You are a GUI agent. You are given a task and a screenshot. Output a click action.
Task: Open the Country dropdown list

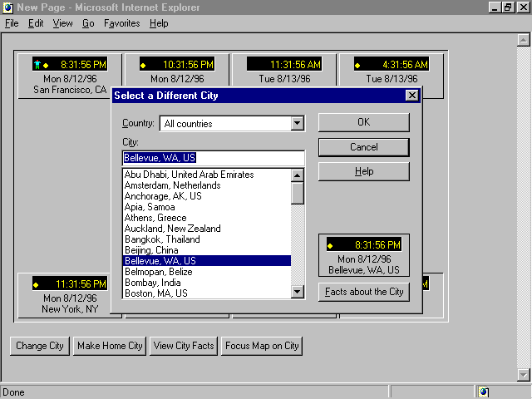coord(298,124)
